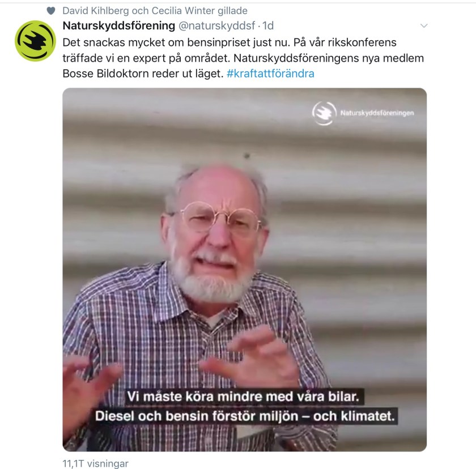Click the 11,1T visningar view count
Image resolution: width=476 pixels, height=469 pixels.
pyautogui.click(x=96, y=463)
